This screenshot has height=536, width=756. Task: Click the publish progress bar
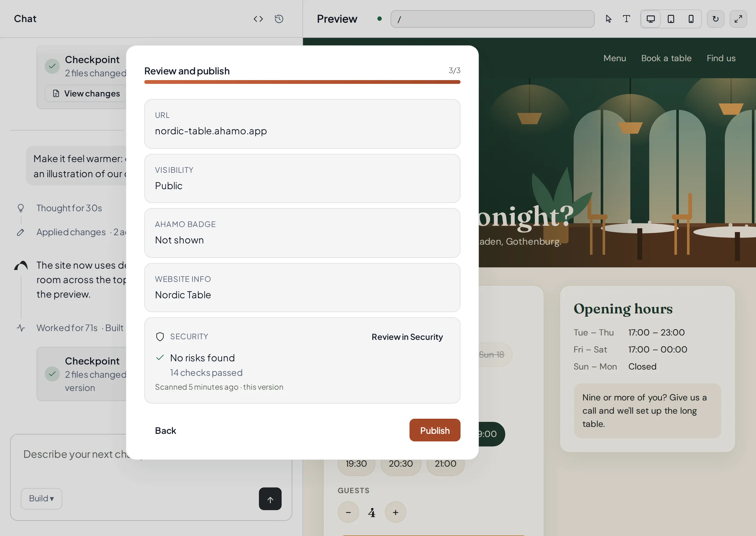pyautogui.click(x=302, y=82)
